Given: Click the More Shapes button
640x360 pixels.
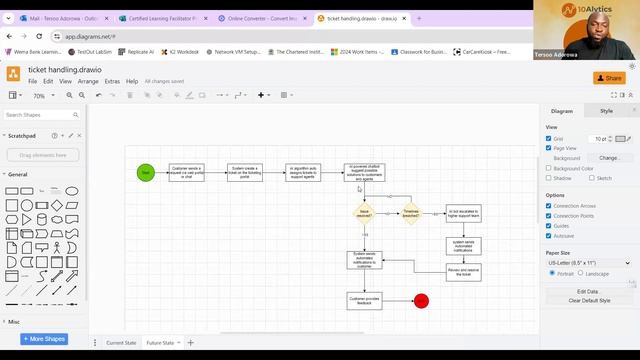Looking at the screenshot, I should pyautogui.click(x=44, y=339).
